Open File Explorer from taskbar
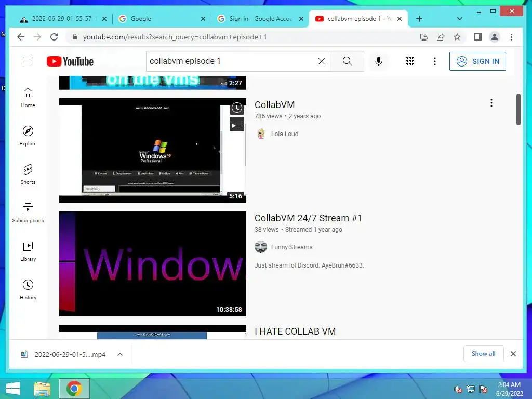This screenshot has width=532, height=399. (42, 389)
